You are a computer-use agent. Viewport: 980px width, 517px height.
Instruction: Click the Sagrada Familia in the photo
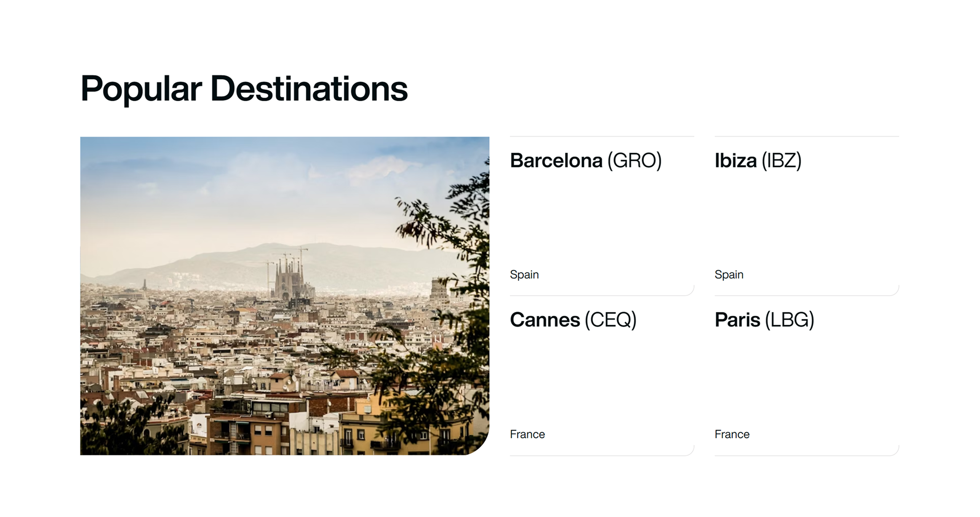[x=289, y=277]
